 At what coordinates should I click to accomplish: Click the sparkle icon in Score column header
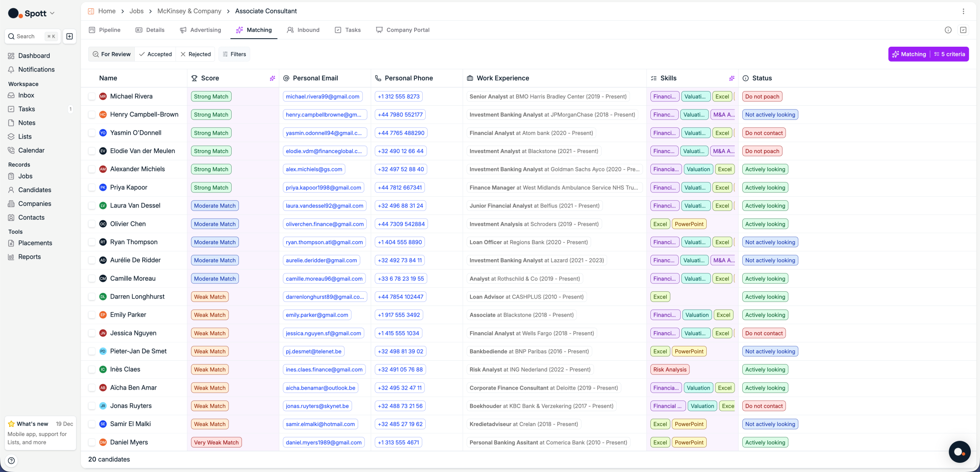pos(272,78)
